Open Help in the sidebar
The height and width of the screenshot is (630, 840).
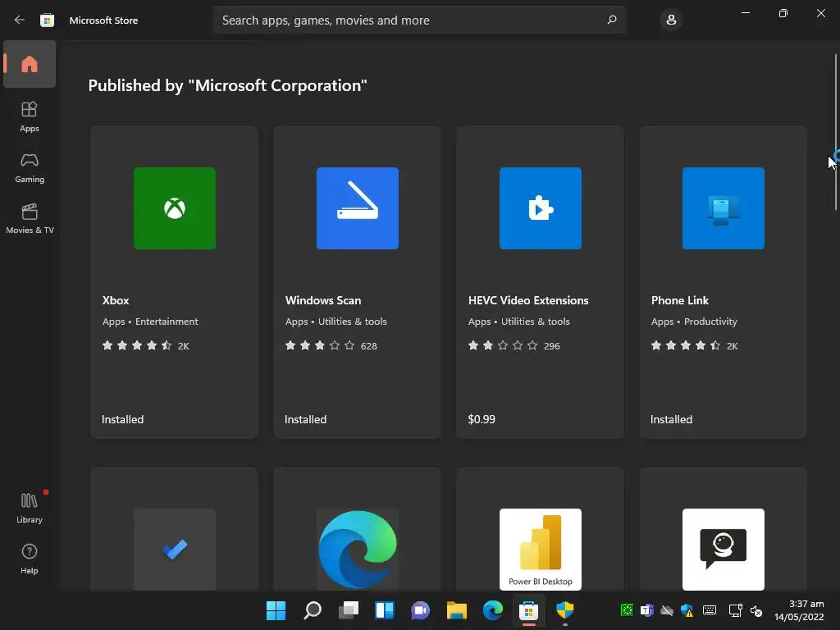point(30,559)
